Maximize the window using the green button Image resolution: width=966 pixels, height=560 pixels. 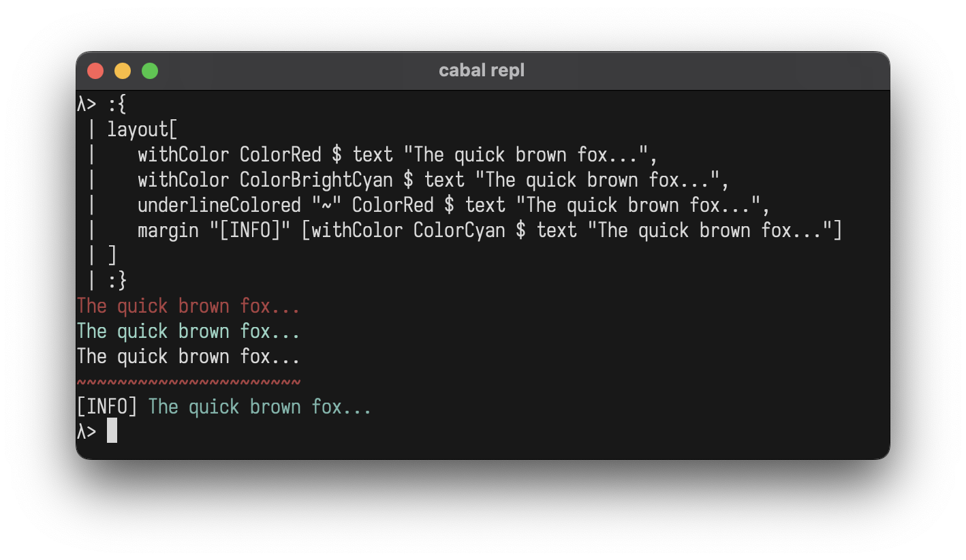tap(150, 71)
